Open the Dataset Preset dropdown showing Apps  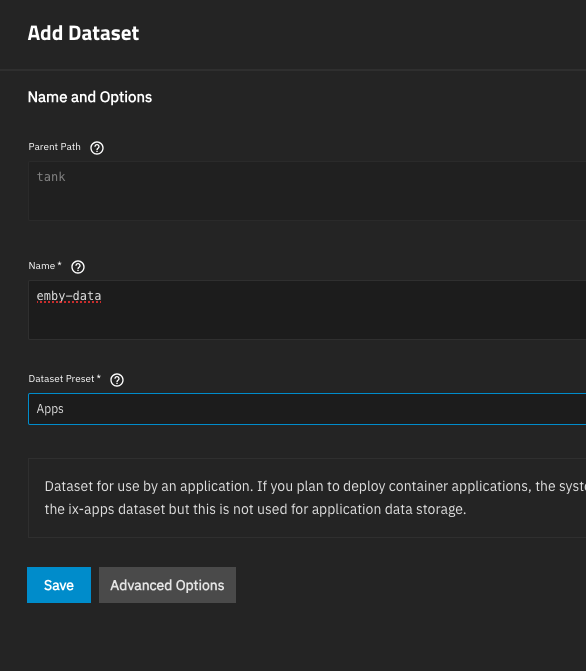tap(307, 409)
